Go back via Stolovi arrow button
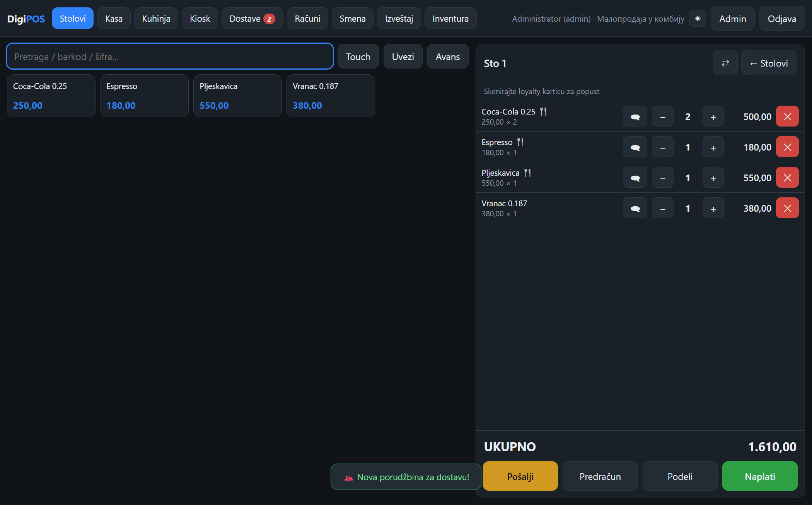 pos(769,63)
